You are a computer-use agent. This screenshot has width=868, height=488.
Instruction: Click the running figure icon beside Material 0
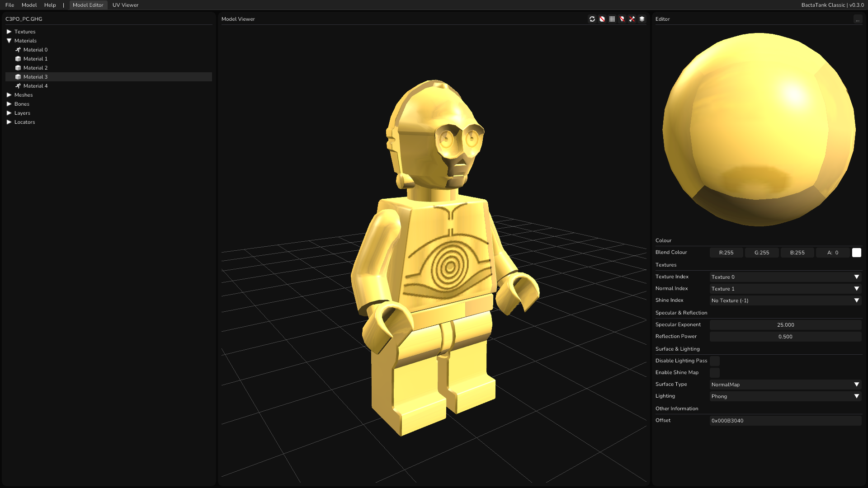click(x=18, y=50)
